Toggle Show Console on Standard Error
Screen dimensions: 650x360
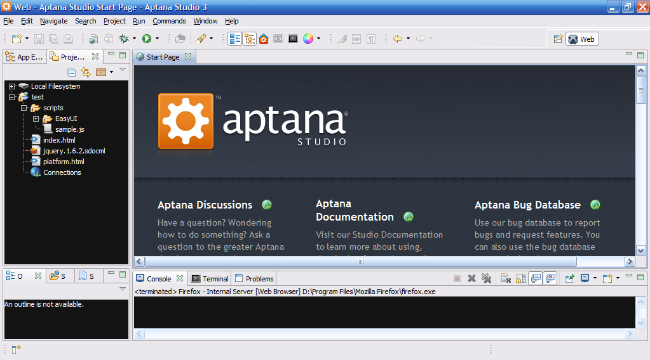pos(551,278)
